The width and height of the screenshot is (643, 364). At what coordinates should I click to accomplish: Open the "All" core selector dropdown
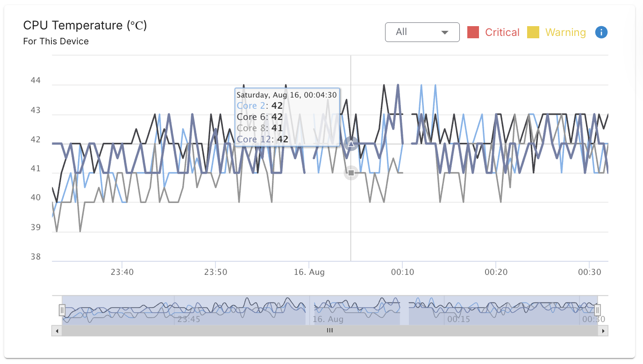[x=422, y=32]
